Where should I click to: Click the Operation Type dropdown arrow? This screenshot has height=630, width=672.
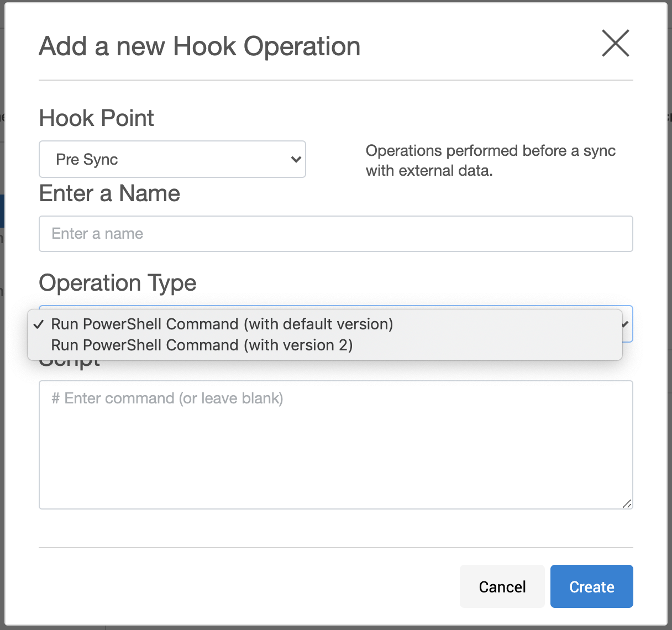click(625, 324)
